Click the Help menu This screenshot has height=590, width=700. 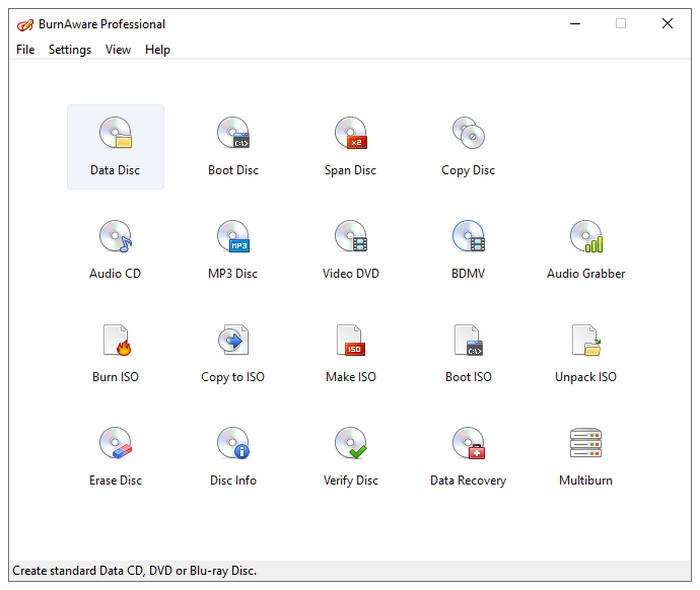(157, 49)
